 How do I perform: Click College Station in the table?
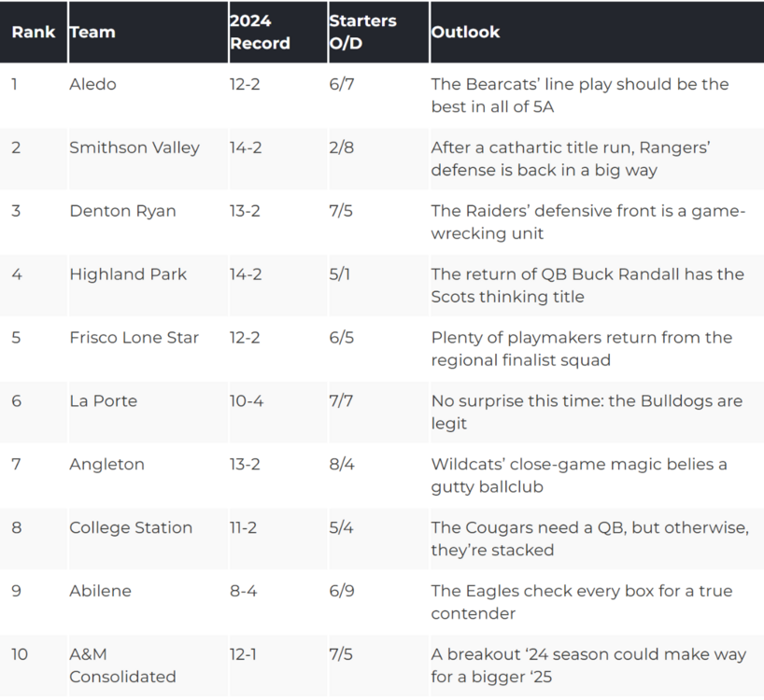(131, 528)
